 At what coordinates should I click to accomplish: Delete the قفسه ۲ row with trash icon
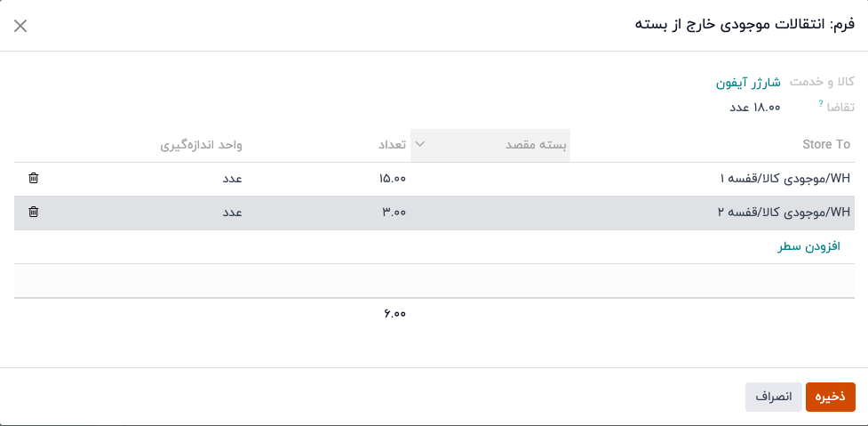pos(33,212)
